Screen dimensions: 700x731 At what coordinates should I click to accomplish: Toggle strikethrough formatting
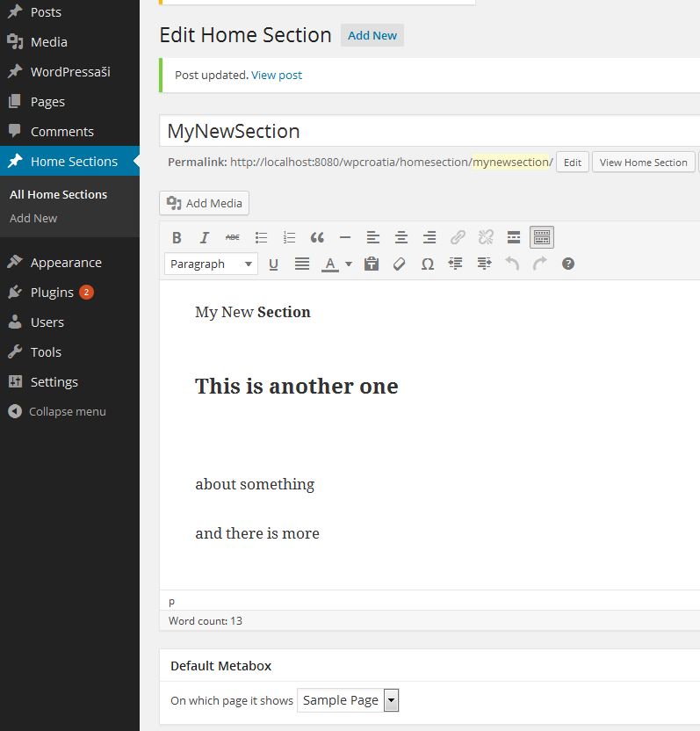click(232, 238)
